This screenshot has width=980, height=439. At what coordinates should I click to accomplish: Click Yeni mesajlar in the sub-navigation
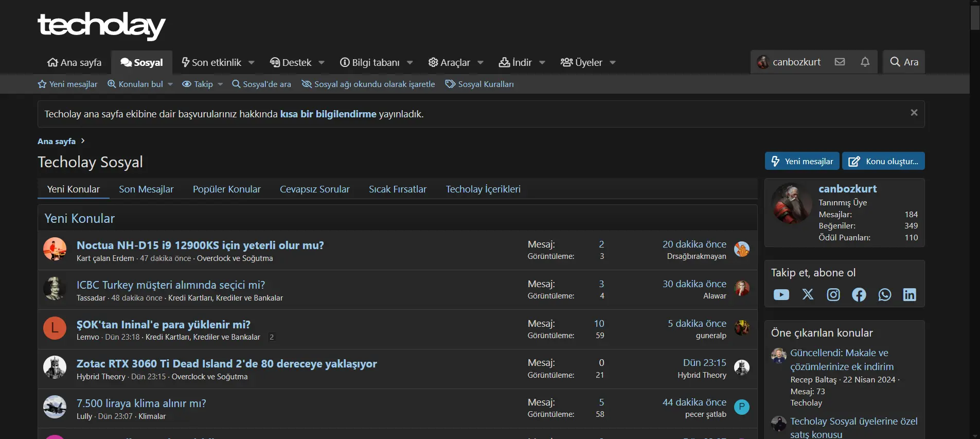[67, 84]
